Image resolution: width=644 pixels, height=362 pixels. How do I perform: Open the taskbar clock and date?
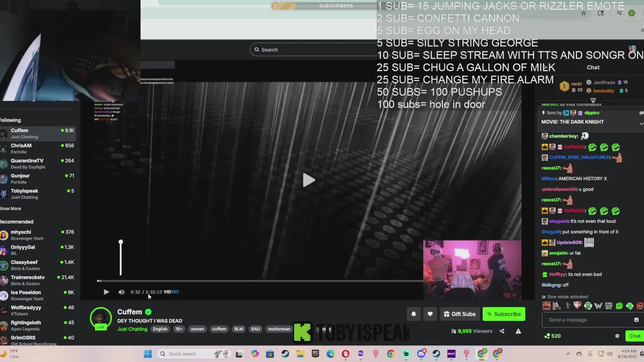click(x=627, y=354)
